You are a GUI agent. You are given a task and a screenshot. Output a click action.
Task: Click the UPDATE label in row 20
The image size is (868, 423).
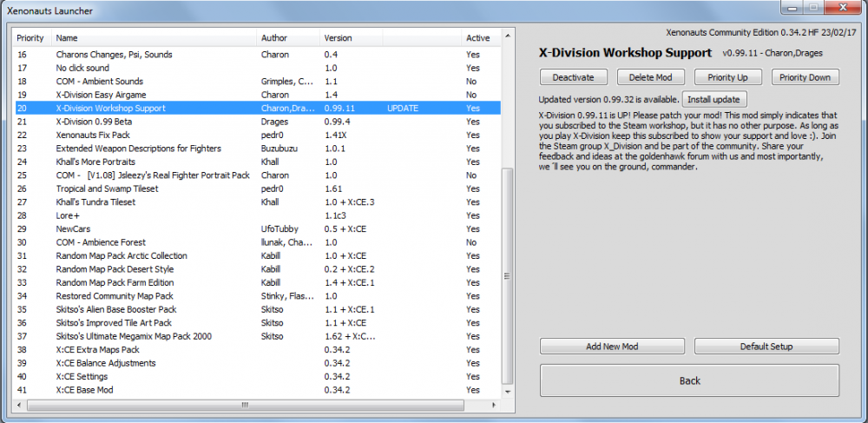click(x=403, y=108)
